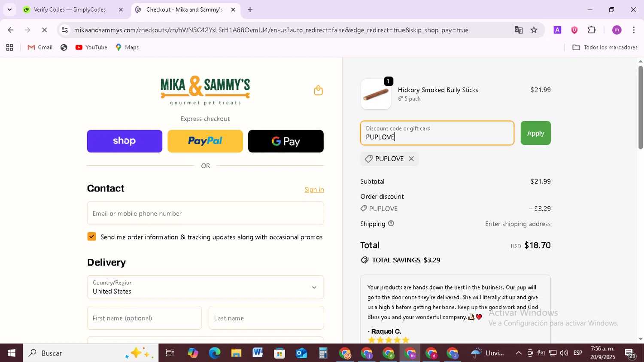Open the browser extensions puzzle icon
644x362 pixels.
[x=592, y=30]
